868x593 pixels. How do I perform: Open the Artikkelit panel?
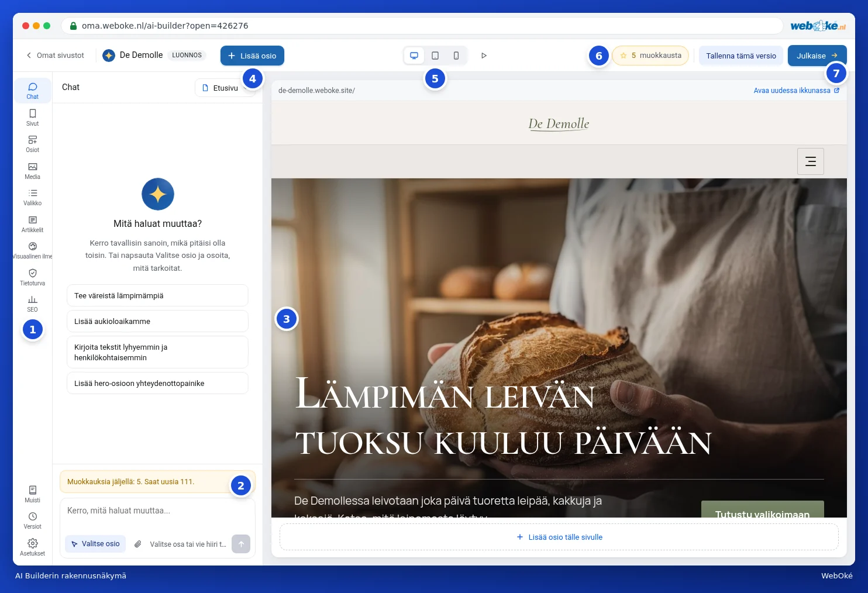(33, 224)
